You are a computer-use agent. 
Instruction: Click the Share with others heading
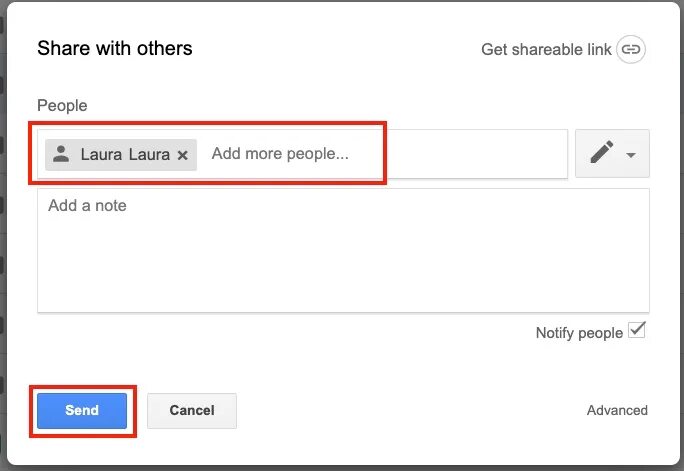[x=115, y=48]
